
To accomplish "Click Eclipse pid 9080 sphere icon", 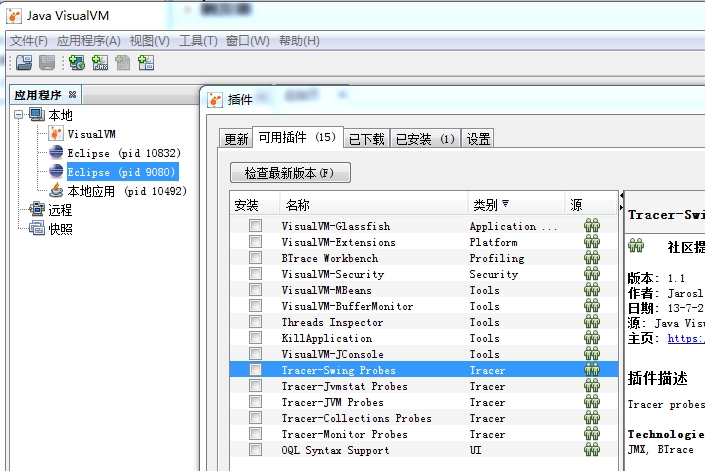I will coord(56,171).
